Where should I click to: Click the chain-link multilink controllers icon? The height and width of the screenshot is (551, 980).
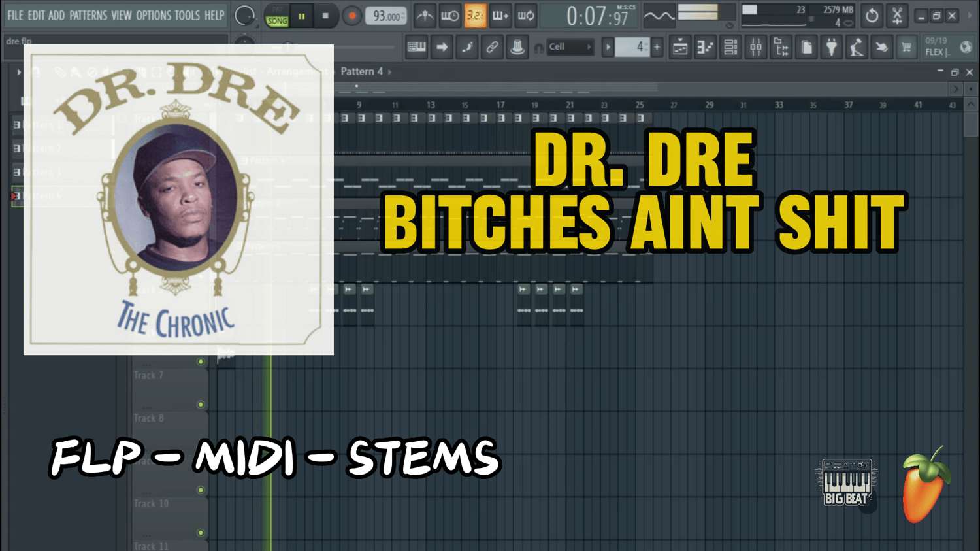point(492,47)
